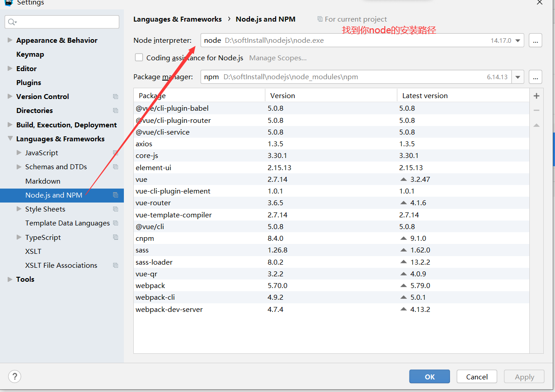This screenshot has height=392, width=555.
Task: Click project-level icon next to Directories
Action: [x=115, y=110]
